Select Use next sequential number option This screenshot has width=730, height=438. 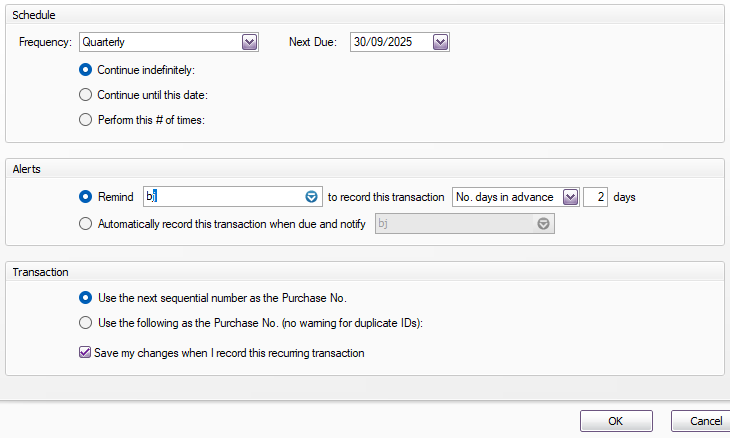tap(86, 297)
